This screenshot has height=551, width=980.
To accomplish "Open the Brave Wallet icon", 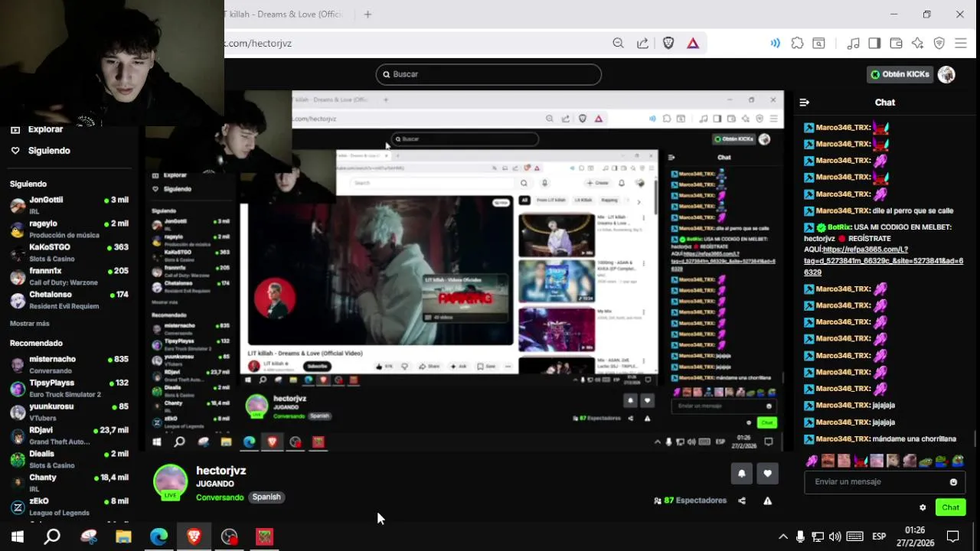I will tap(896, 44).
